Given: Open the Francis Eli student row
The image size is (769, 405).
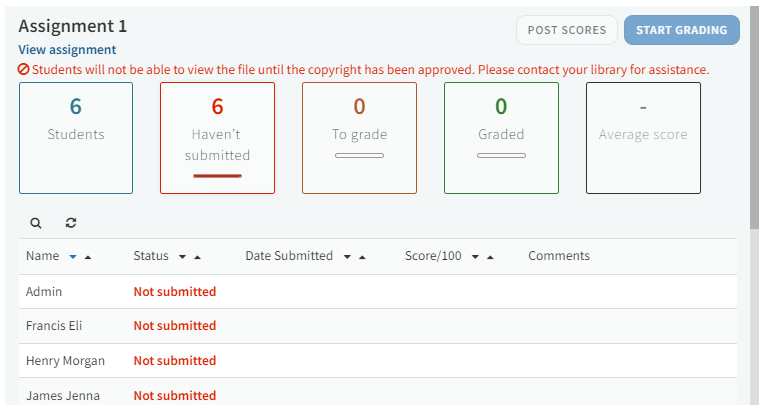Looking at the screenshot, I should 51,326.
